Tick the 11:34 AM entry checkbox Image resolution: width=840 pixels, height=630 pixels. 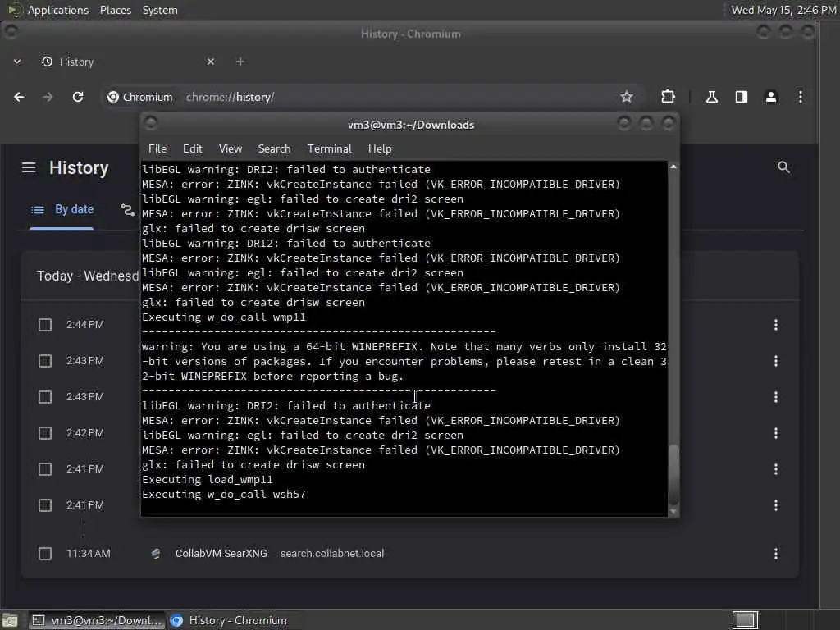click(x=45, y=554)
